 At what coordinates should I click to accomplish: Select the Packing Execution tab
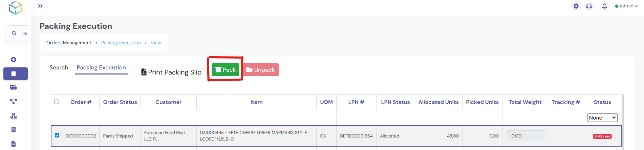[x=101, y=68]
